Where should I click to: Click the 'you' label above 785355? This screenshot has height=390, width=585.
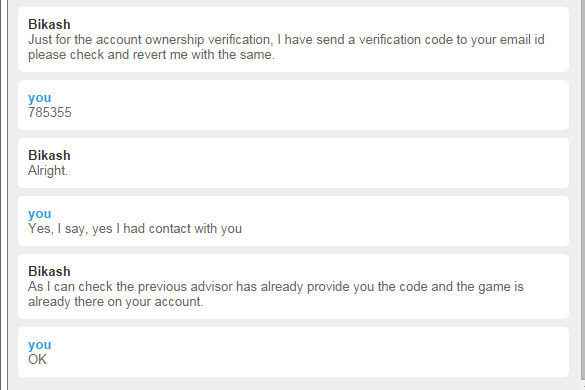coord(40,98)
